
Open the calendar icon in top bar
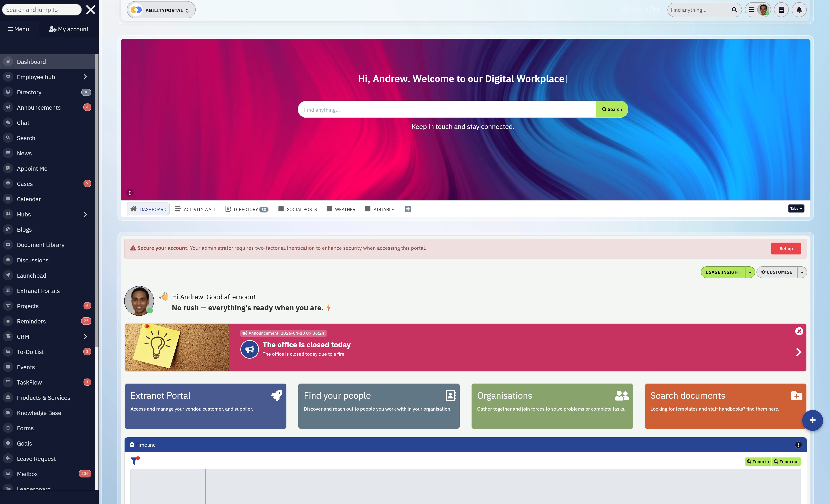pyautogui.click(x=781, y=10)
